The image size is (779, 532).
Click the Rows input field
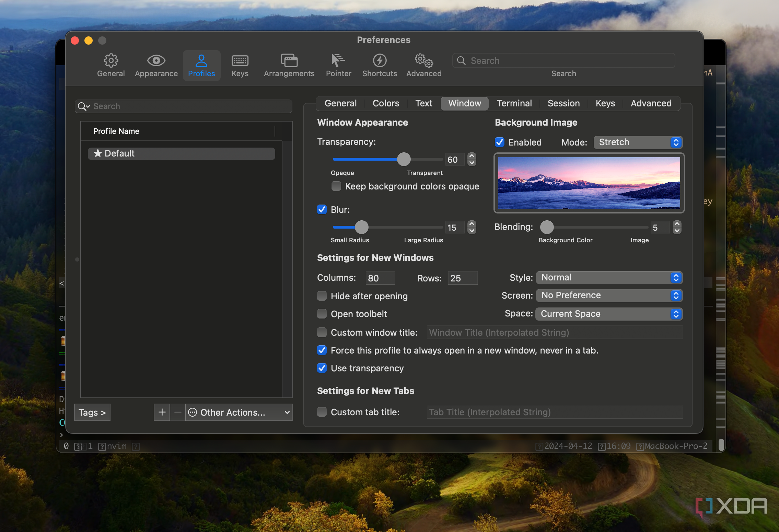pos(463,278)
